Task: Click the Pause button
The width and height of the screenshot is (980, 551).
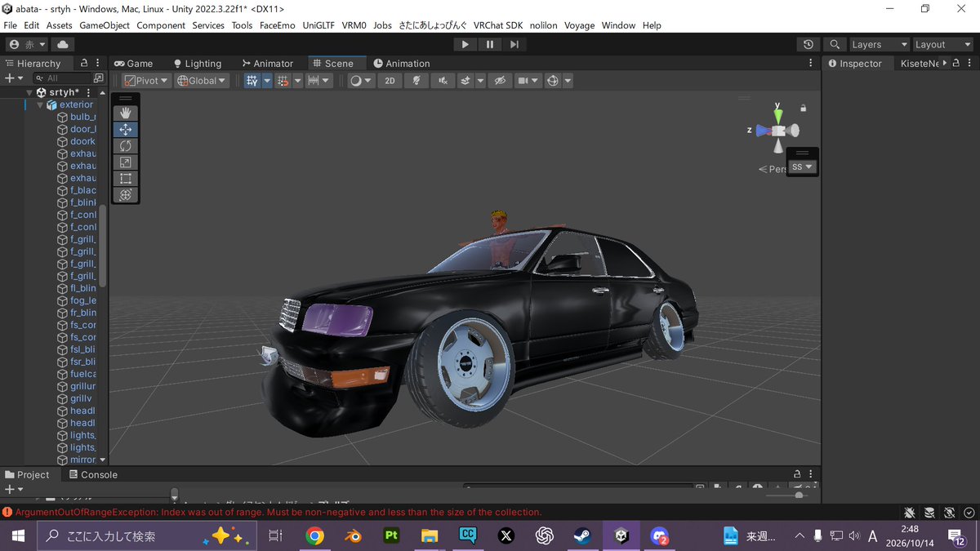Action: click(489, 44)
